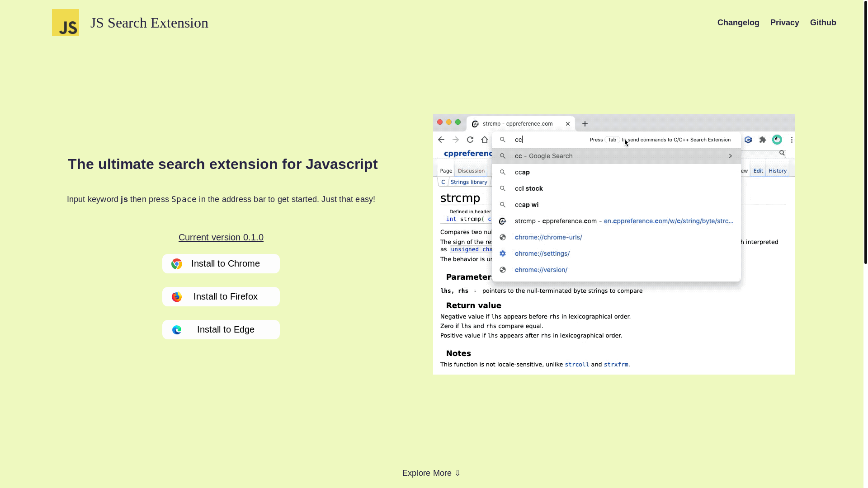Click the puzzle extensions icon in demo

763,140
